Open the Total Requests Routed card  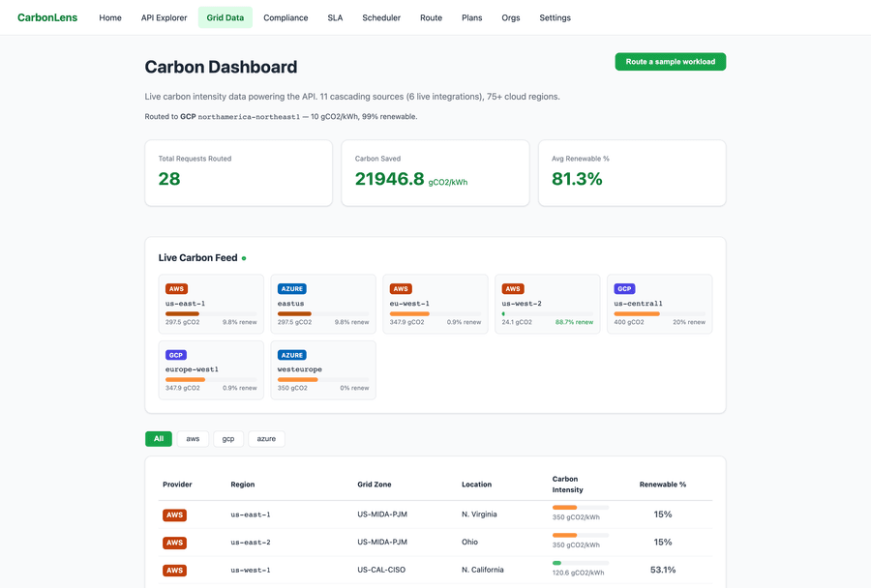click(x=239, y=173)
